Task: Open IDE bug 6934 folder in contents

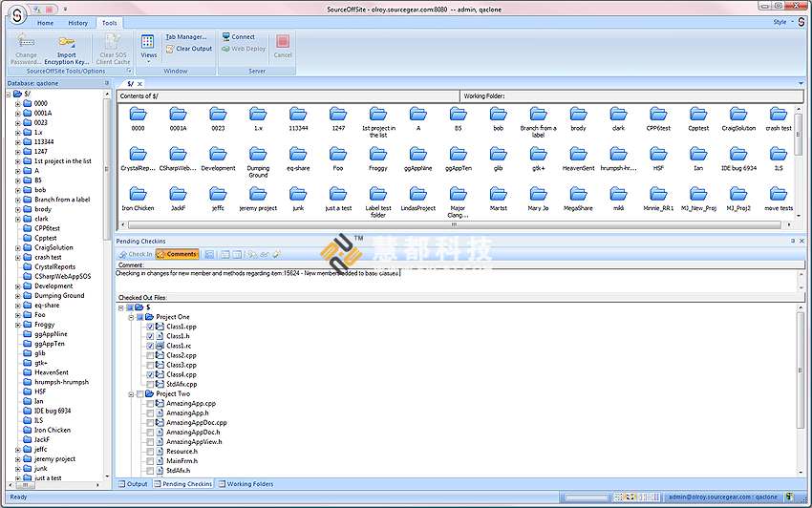Action: tap(738, 159)
